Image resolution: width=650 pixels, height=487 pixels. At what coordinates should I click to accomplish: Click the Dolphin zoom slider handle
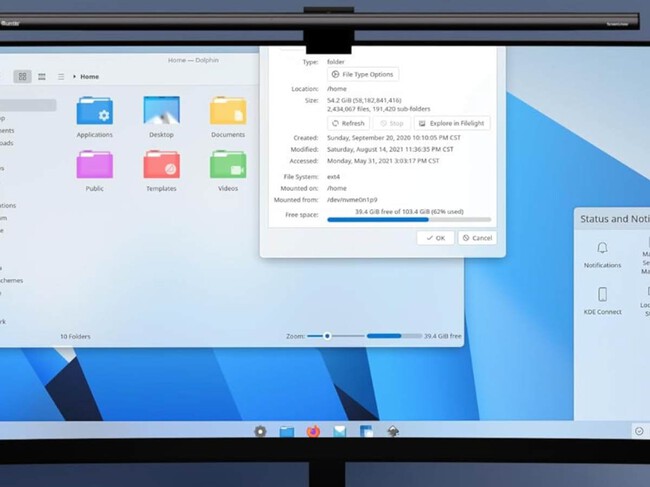click(x=327, y=336)
